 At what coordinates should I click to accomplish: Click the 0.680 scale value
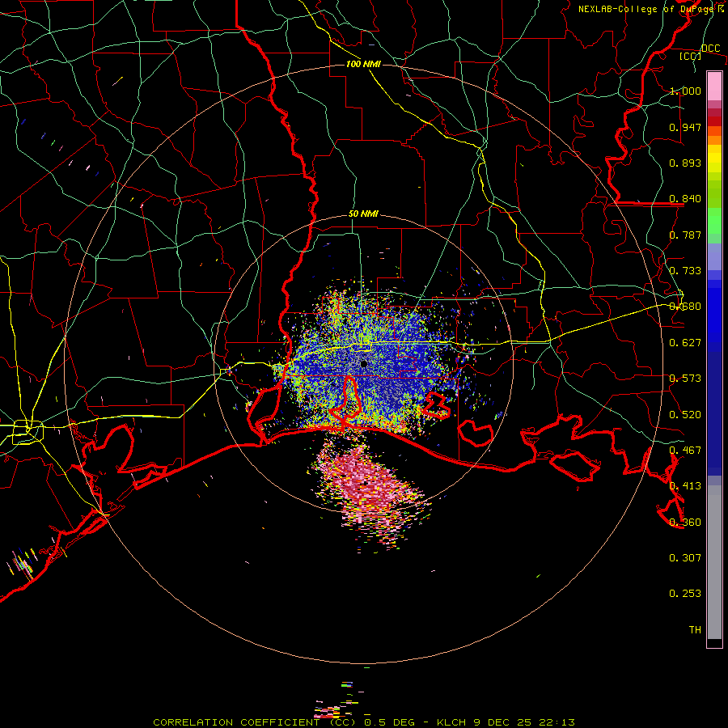pyautogui.click(x=685, y=307)
